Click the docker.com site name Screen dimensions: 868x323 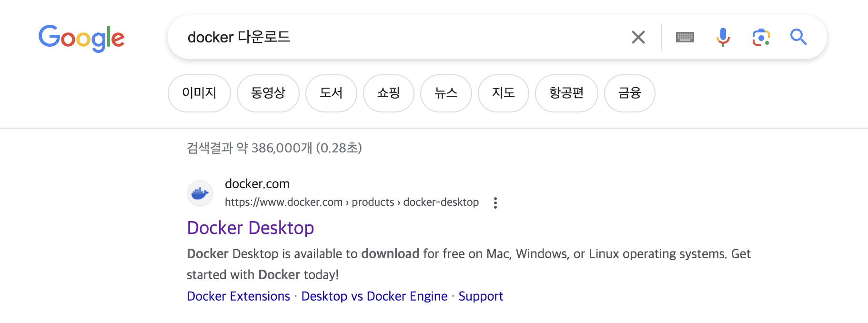coord(257,184)
